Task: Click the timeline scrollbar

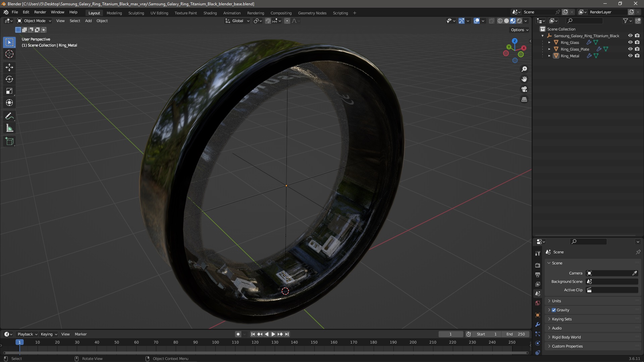Action: (x=265, y=353)
